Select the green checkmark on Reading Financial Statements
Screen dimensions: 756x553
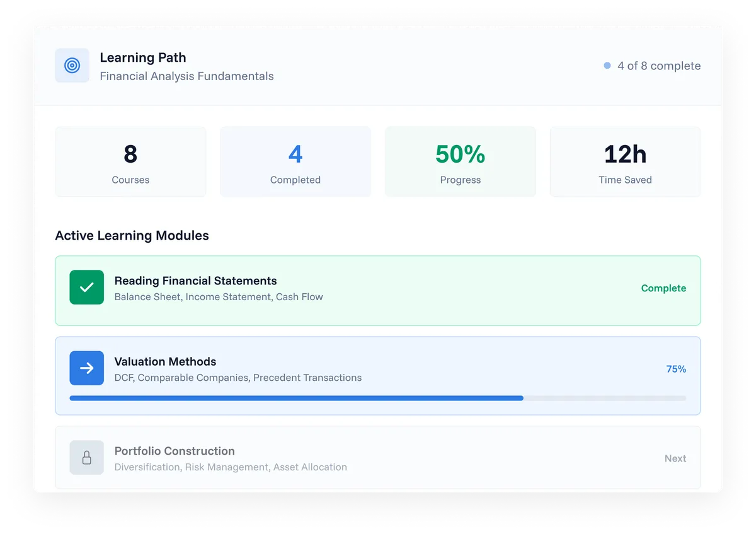click(x=86, y=288)
